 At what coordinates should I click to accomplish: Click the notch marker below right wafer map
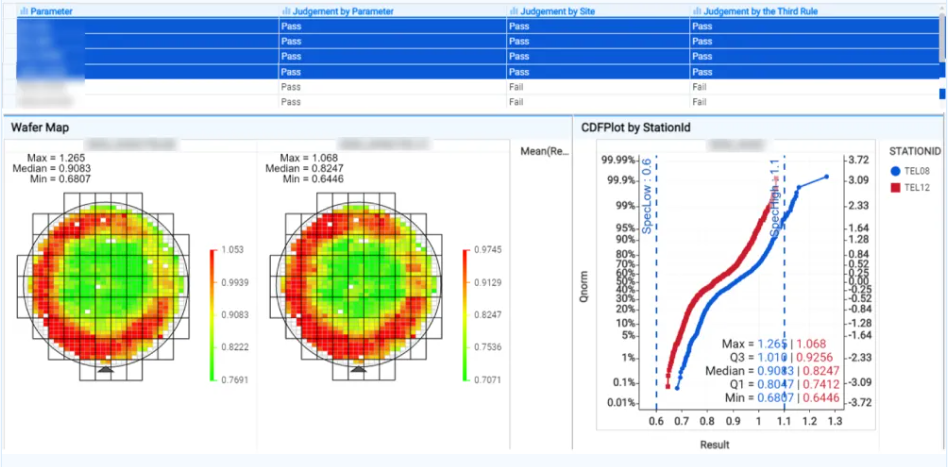(x=359, y=369)
